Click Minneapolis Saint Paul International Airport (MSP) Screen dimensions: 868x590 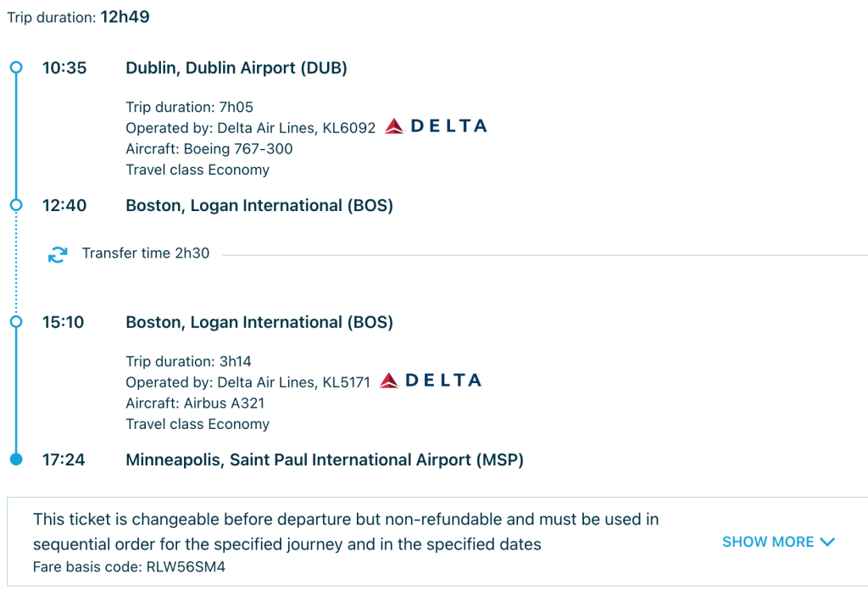pos(325,459)
